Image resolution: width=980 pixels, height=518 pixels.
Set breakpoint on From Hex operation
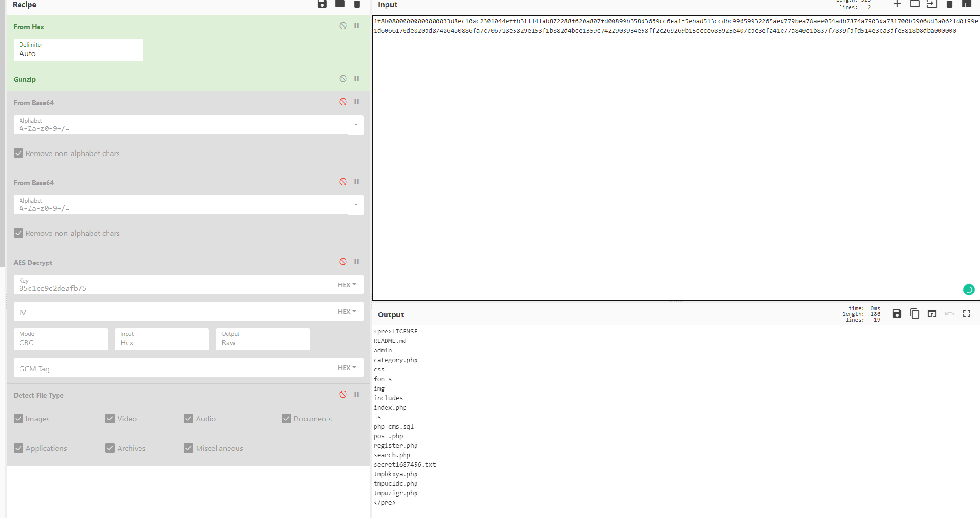coord(356,26)
